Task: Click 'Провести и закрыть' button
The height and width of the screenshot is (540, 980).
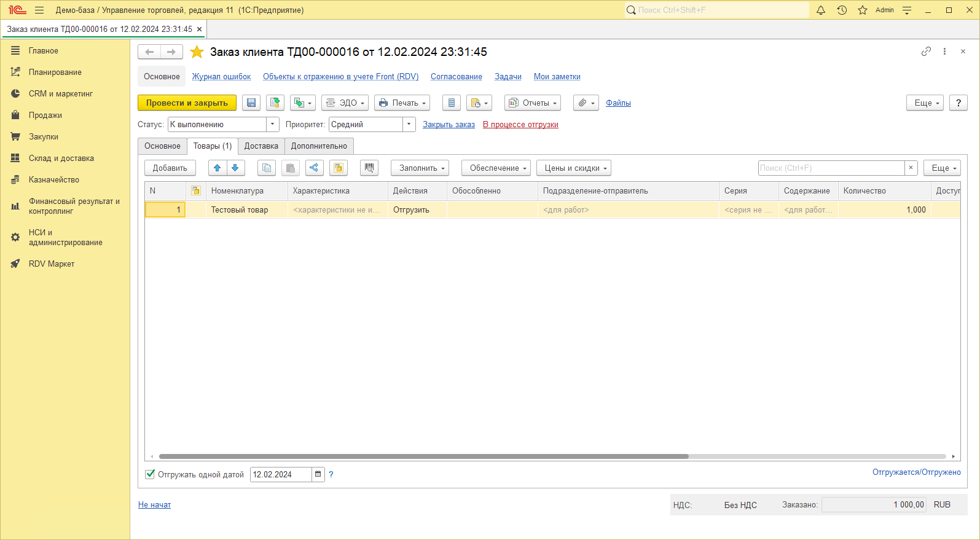Action: [x=187, y=103]
